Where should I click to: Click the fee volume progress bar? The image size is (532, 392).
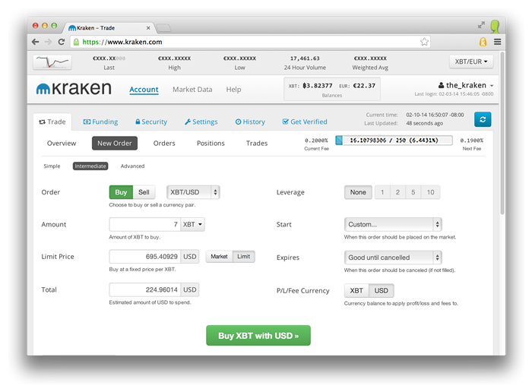pyautogui.click(x=394, y=141)
